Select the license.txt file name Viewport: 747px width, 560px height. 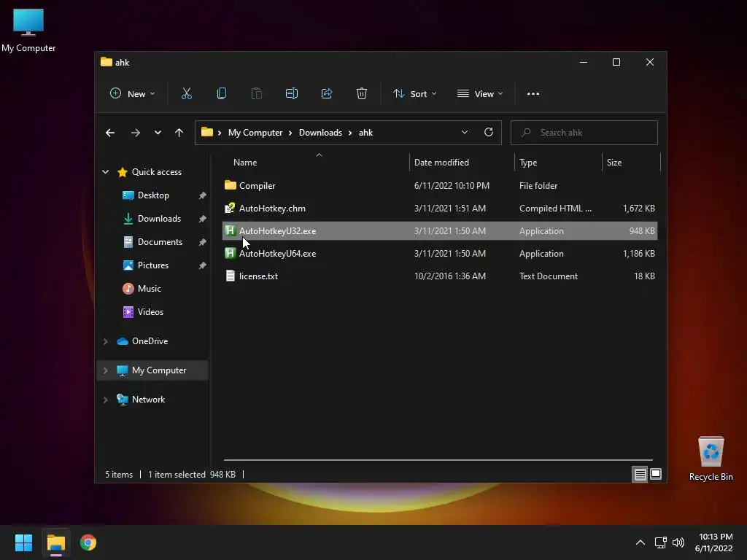pos(258,276)
